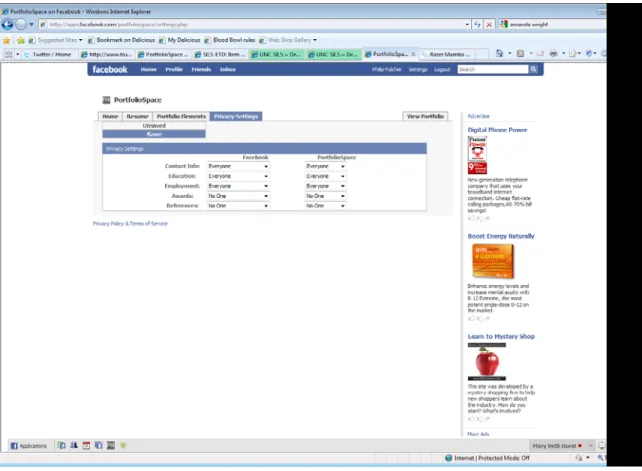
Task: Open Settings in the Facebook header
Action: (418, 69)
